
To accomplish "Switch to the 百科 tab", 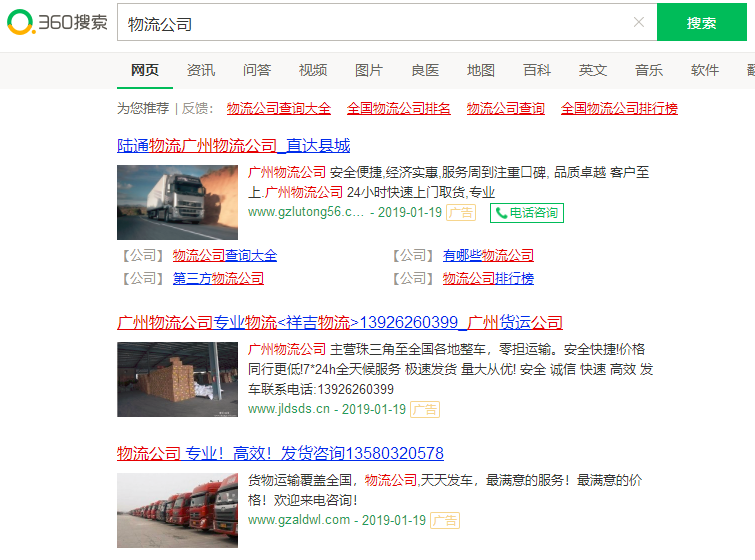I will (537, 70).
